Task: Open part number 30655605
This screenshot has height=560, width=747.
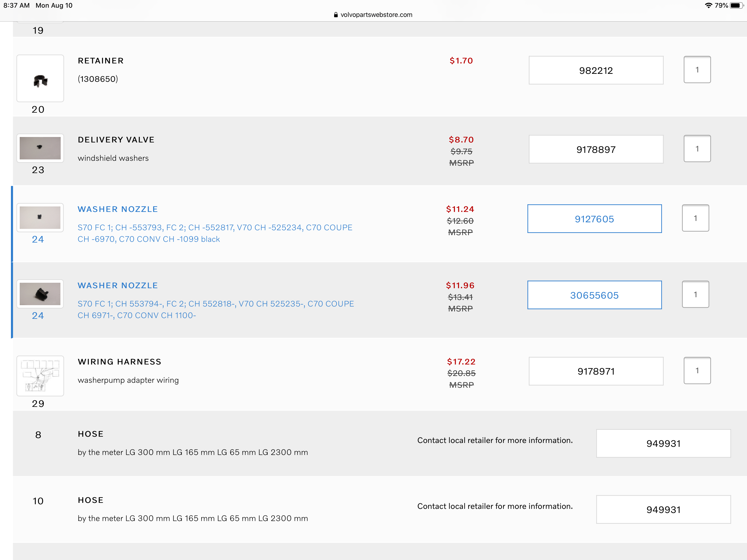Action: [x=594, y=295]
